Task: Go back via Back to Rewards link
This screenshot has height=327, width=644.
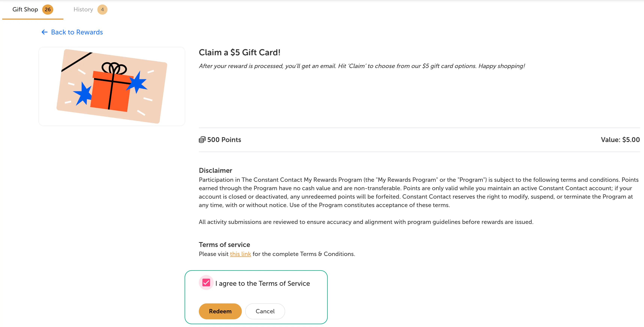Action: 77,32
